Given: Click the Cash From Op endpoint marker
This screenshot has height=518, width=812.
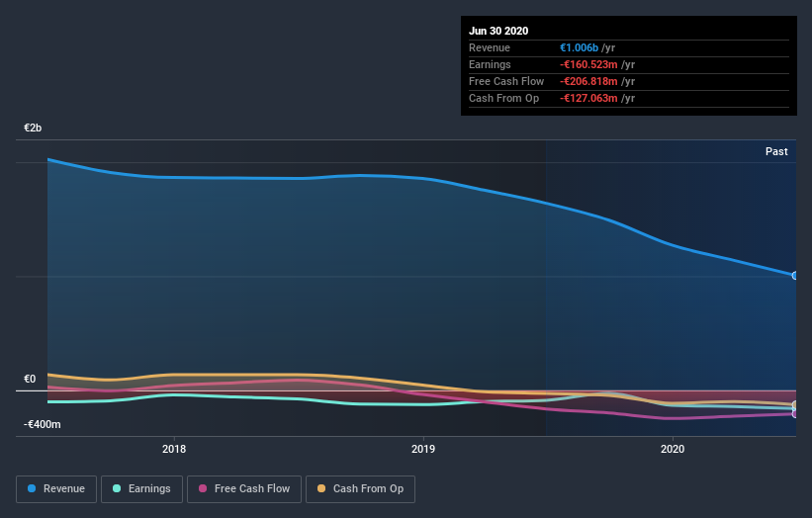Looking at the screenshot, I should coord(795,404).
